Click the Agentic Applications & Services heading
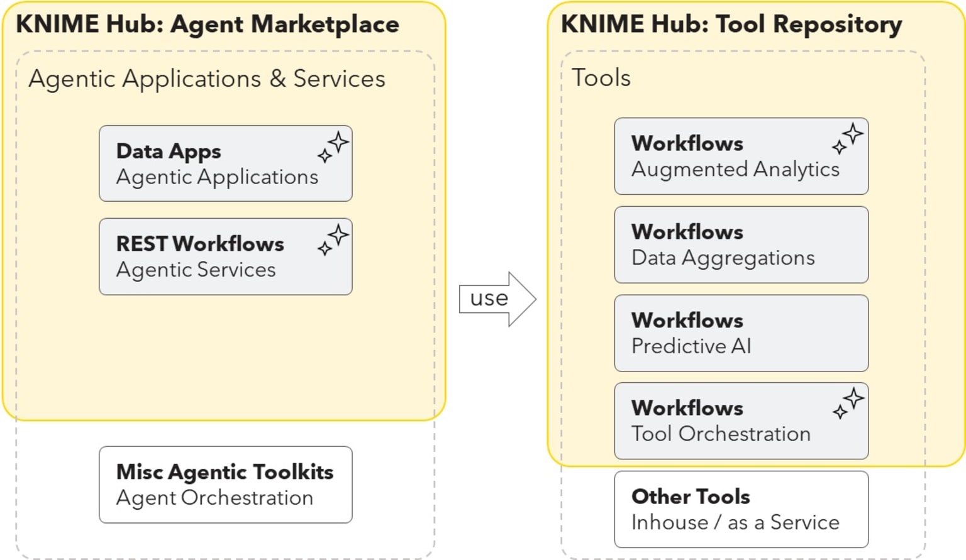The width and height of the screenshot is (966, 560). tap(207, 79)
